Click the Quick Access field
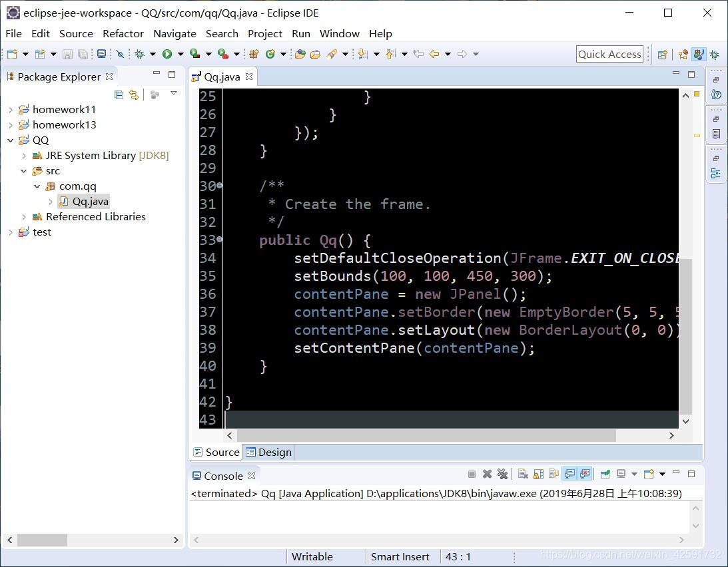The height and width of the screenshot is (567, 728). click(x=609, y=55)
